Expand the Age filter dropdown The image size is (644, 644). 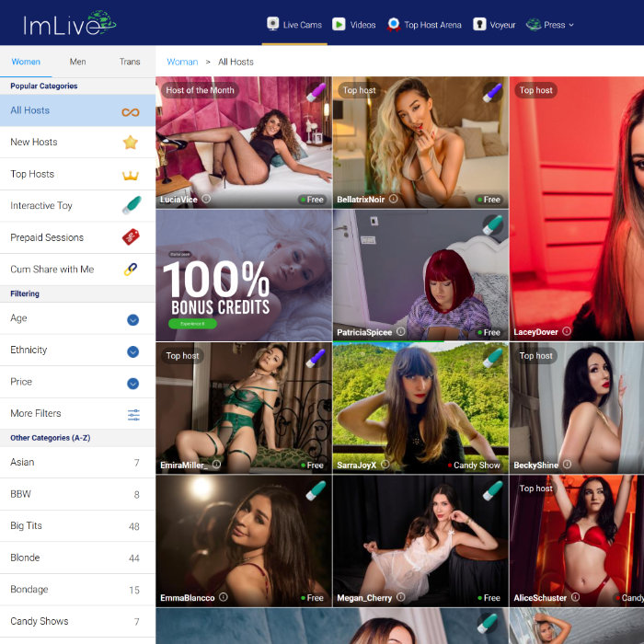click(x=132, y=319)
